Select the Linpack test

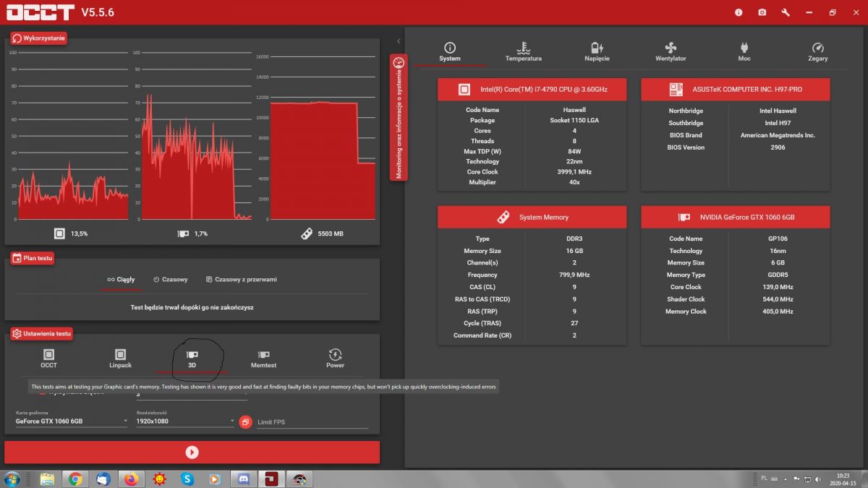[x=120, y=359]
